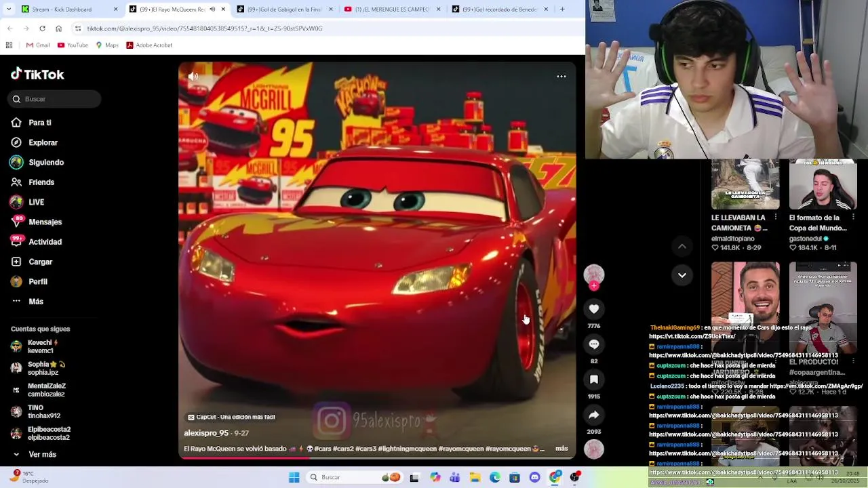The height and width of the screenshot is (488, 868).
Task: Switch to the EL MERENGUE ES CAMPEON tab
Action: [392, 9]
